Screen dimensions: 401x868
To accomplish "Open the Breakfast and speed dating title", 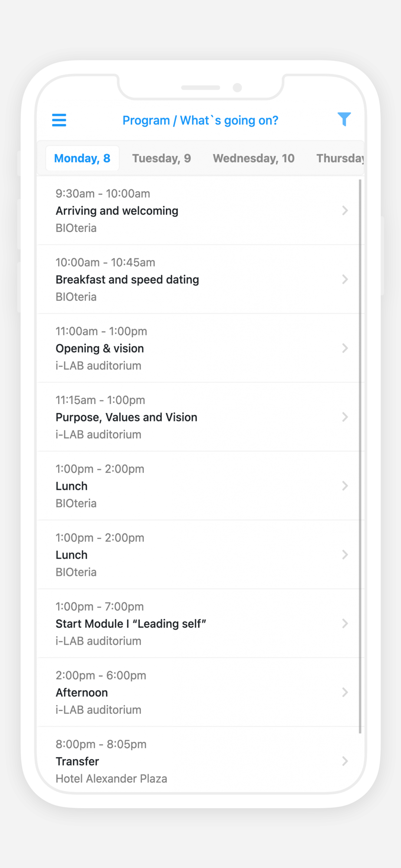I will click(127, 280).
